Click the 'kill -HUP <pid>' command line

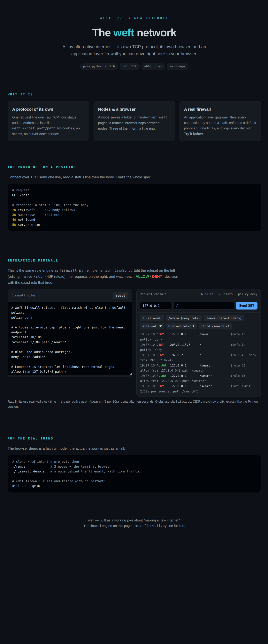tap(27, 486)
